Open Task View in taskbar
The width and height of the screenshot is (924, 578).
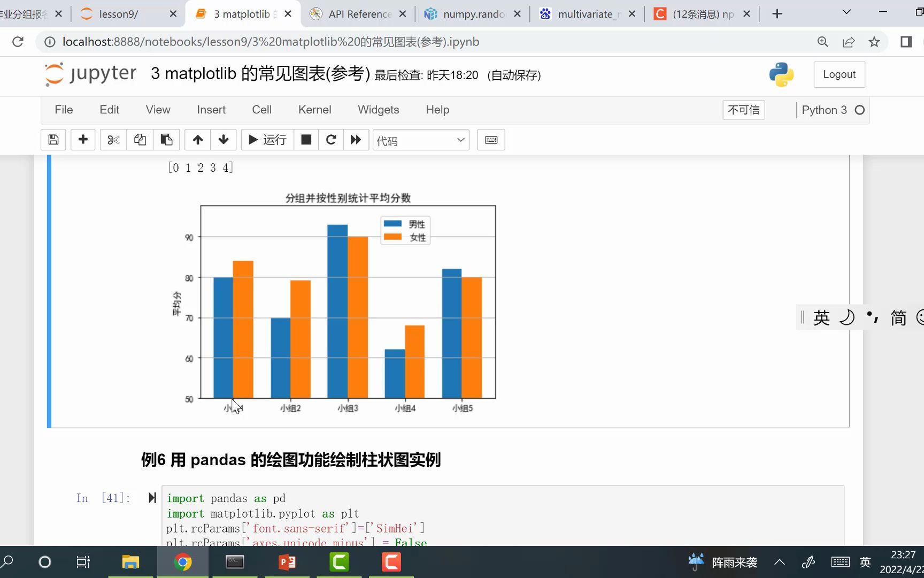(83, 562)
